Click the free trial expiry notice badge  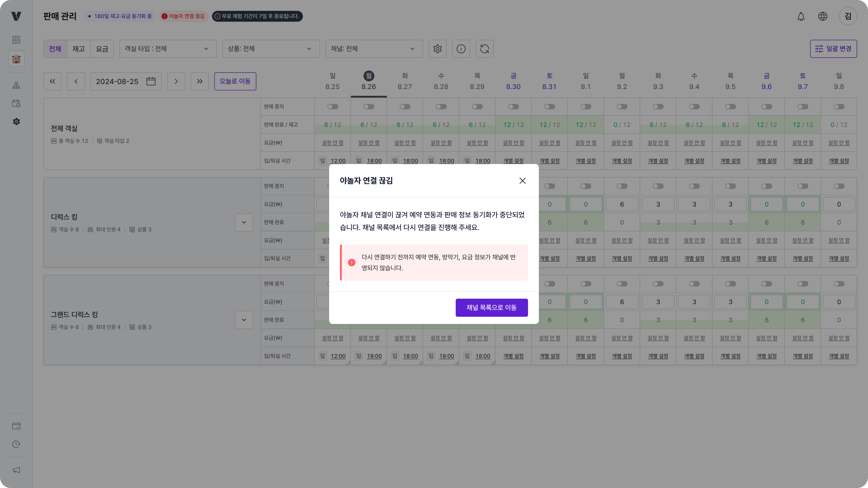[257, 16]
